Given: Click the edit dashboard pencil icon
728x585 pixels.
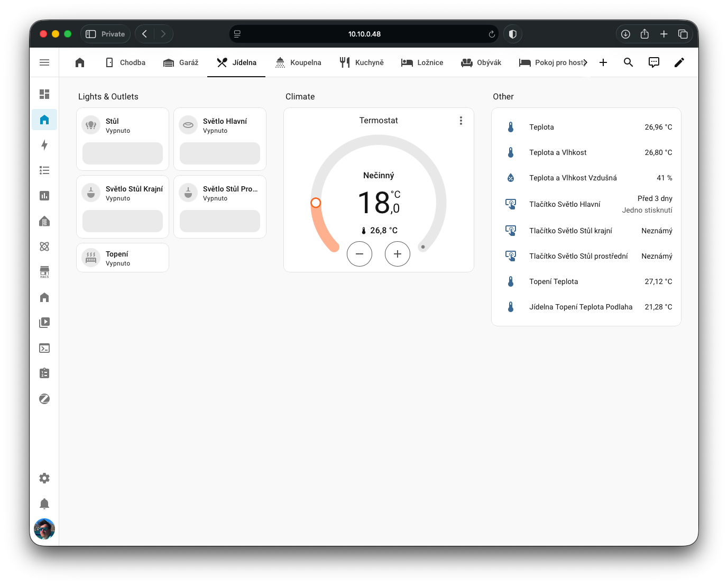Looking at the screenshot, I should (x=679, y=62).
